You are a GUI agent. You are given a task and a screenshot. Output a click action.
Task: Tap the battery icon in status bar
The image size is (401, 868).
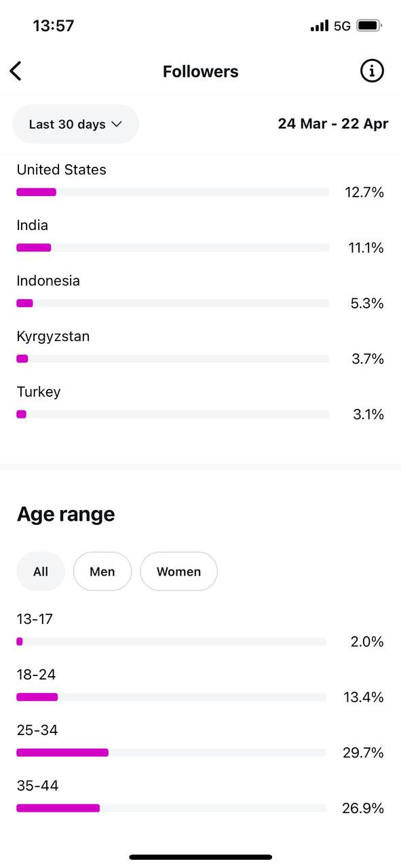click(x=370, y=26)
